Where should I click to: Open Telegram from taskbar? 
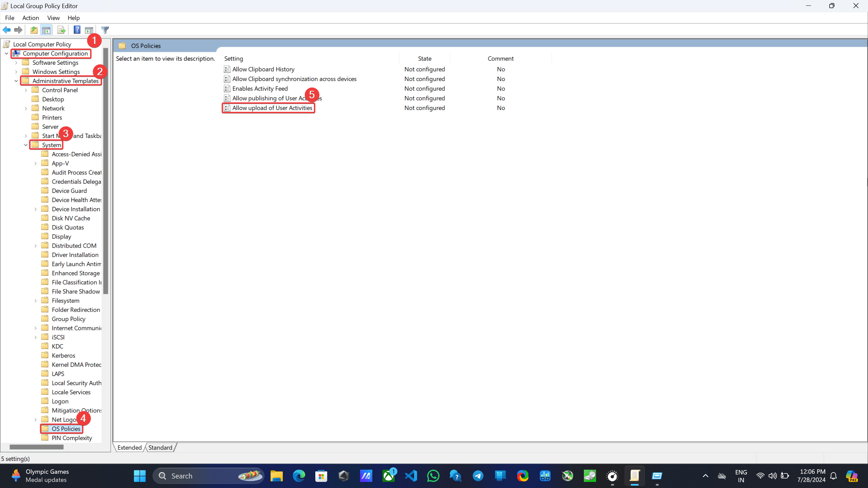click(x=478, y=476)
